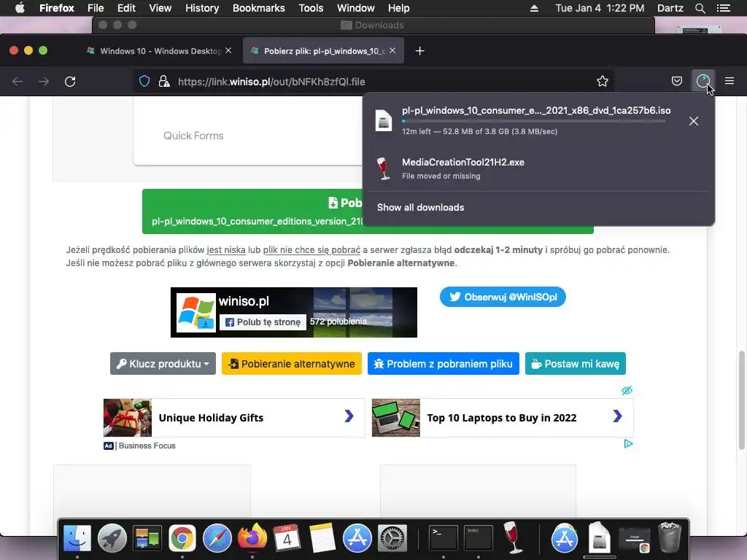Open Trash in the dock

point(670,538)
